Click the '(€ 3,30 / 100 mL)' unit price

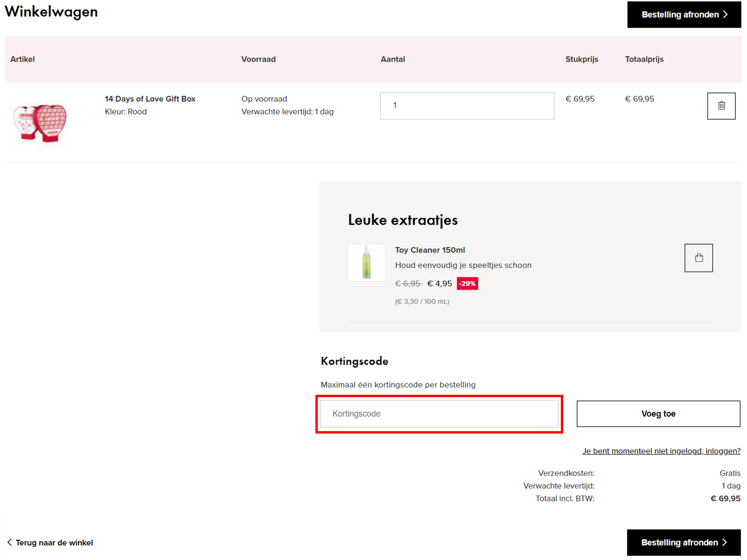(422, 302)
